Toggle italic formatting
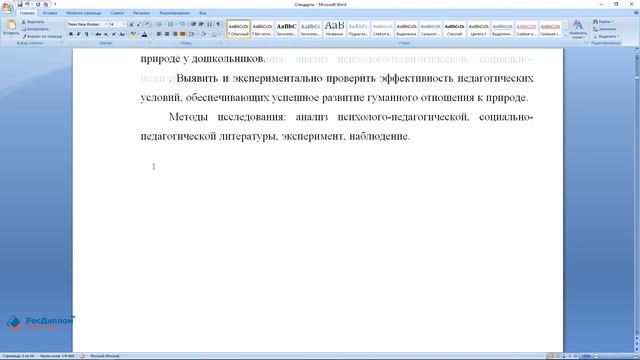Viewport: 640px width, 360px height. click(x=78, y=34)
